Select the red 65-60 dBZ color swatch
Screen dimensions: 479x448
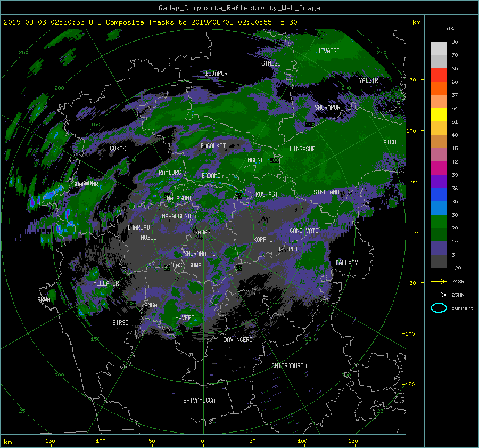point(439,75)
